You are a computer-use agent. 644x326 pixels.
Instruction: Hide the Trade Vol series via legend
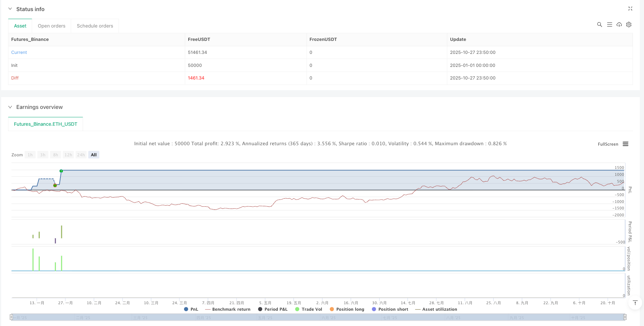(x=308, y=309)
